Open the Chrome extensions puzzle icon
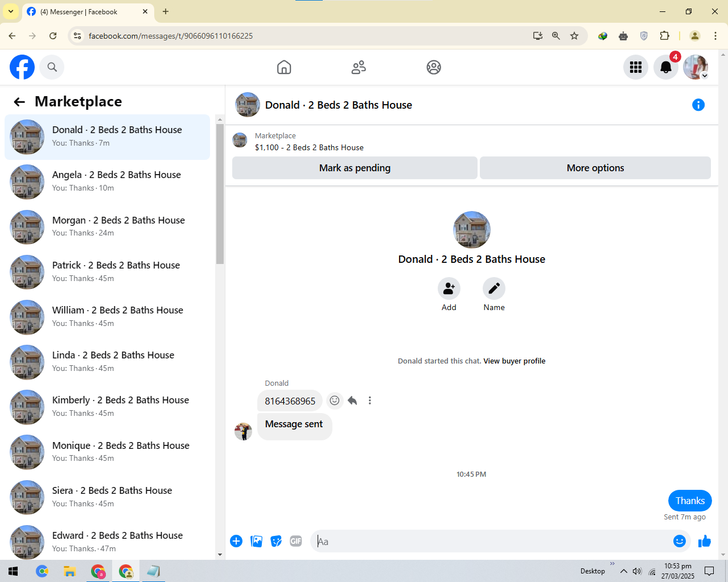This screenshot has height=582, width=728. coord(664,36)
